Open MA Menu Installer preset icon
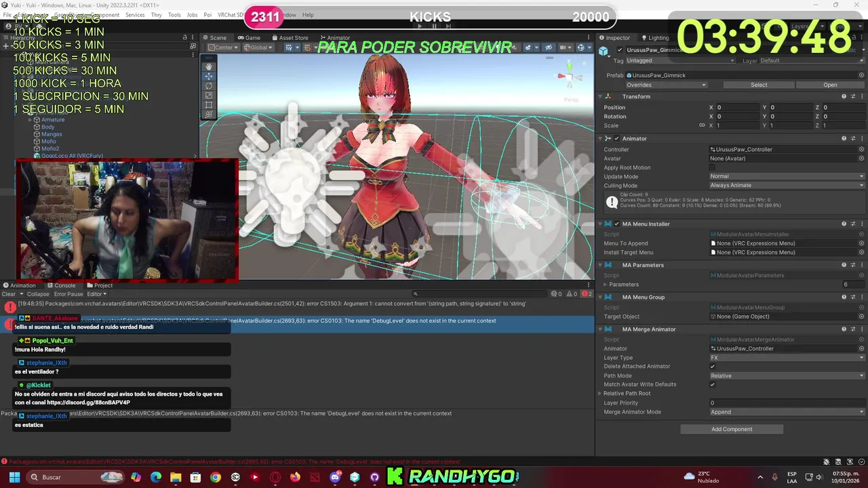This screenshot has width=868, height=488. click(852, 224)
